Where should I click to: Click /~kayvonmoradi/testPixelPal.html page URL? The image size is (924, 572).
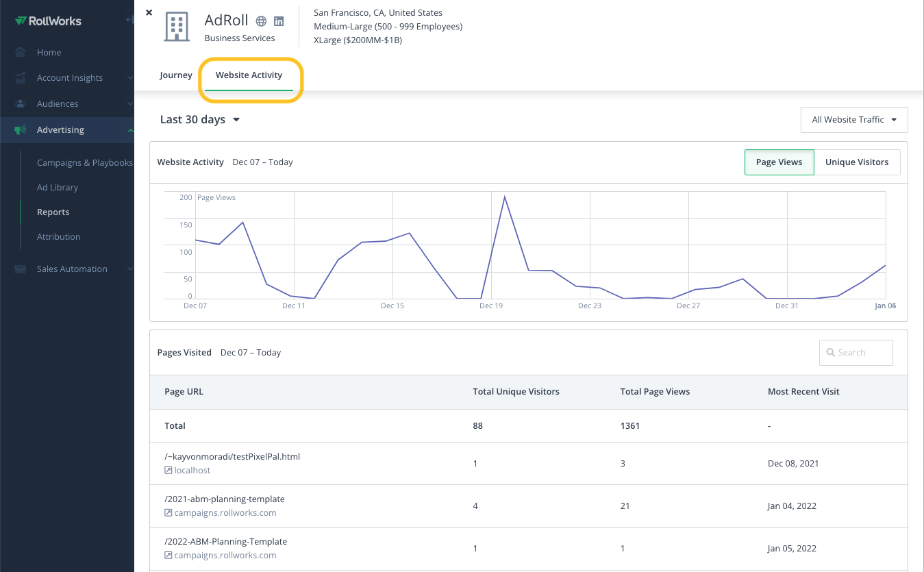[x=232, y=457]
